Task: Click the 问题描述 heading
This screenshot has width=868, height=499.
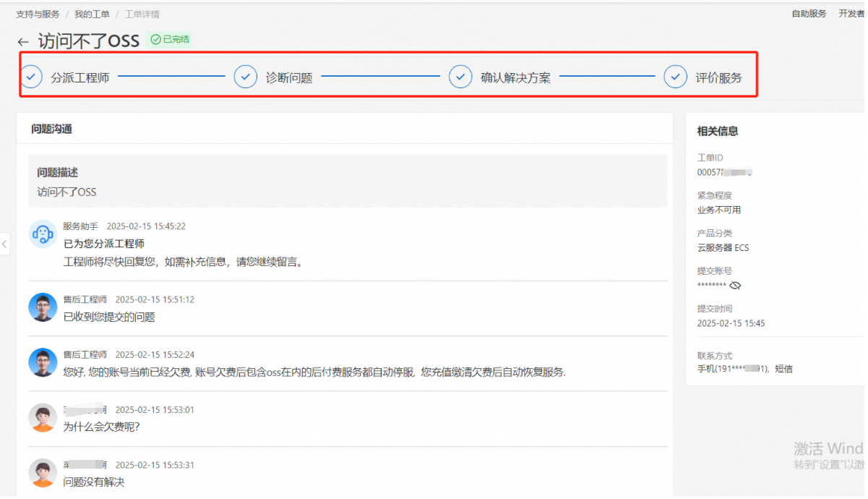Action: 58,173
